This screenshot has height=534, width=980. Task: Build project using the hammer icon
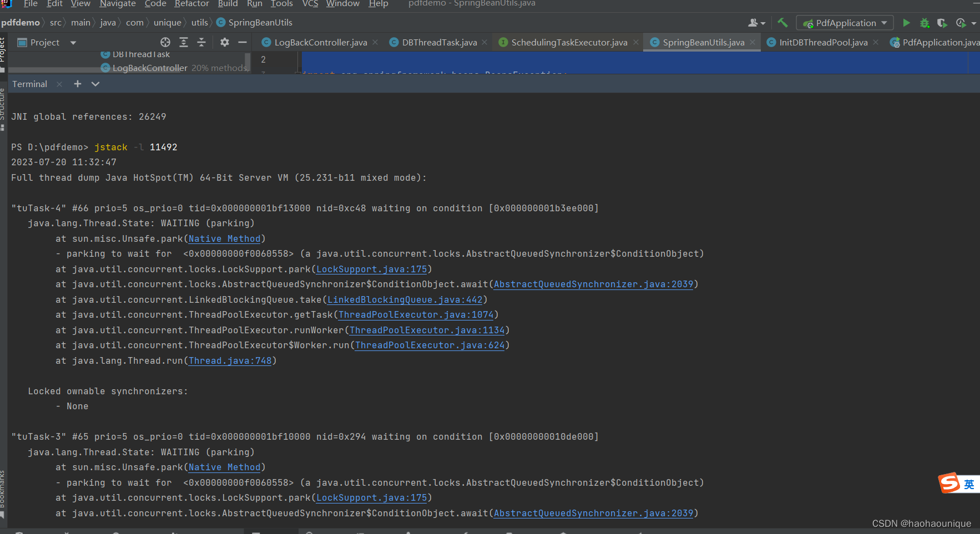[782, 23]
